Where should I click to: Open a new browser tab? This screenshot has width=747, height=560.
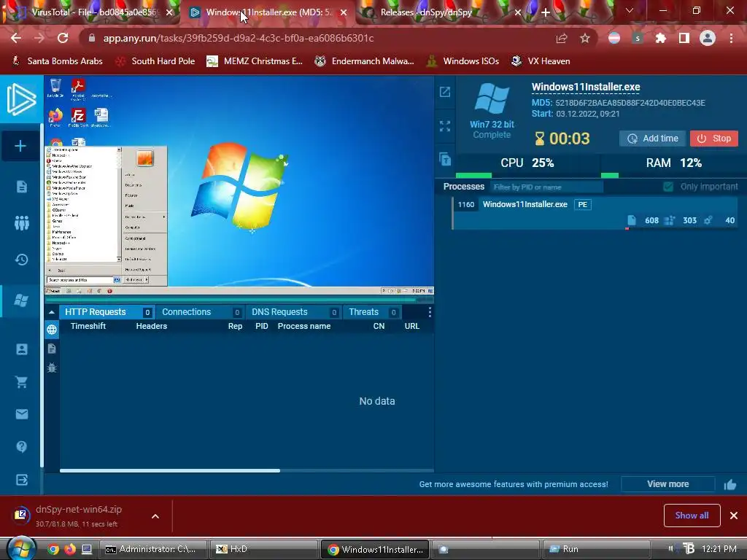point(546,13)
